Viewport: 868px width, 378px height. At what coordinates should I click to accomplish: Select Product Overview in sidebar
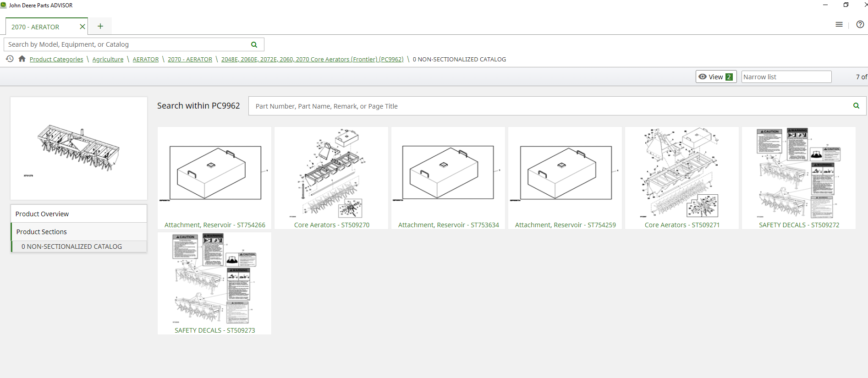point(79,214)
